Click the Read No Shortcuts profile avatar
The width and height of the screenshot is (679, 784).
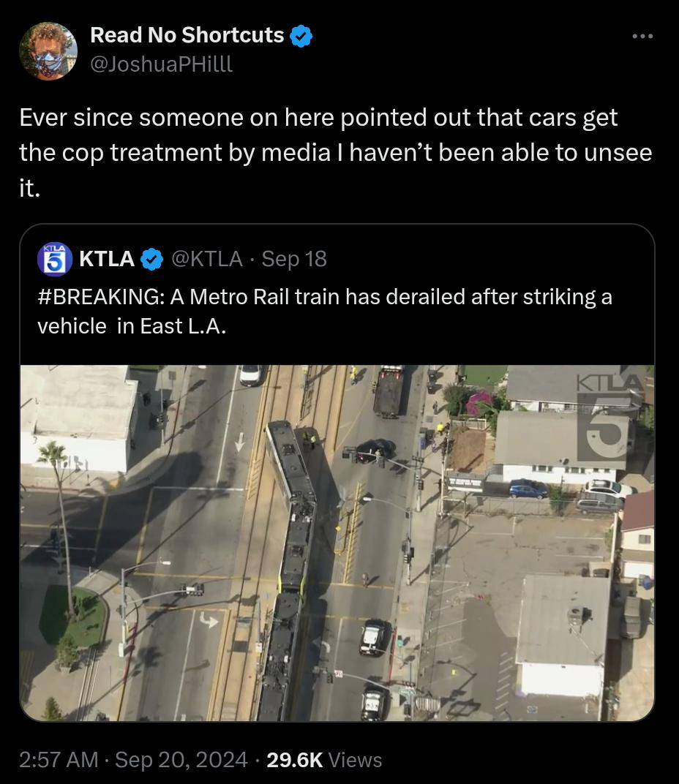tap(48, 50)
